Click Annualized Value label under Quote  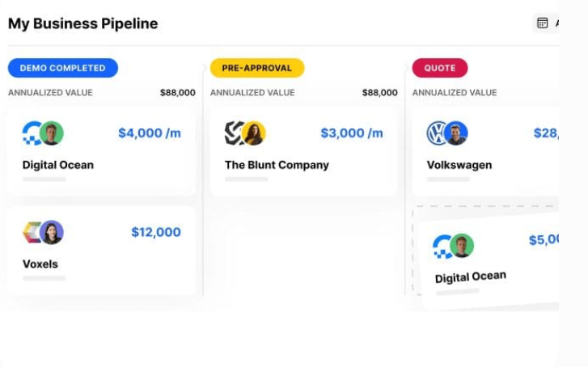[455, 93]
